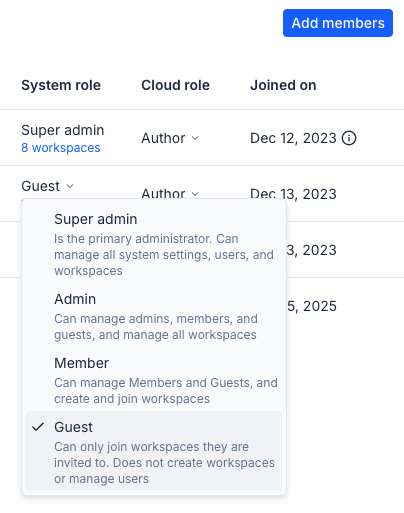The height and width of the screenshot is (513, 404).
Task: Click the info icon beside Dec 12, 2023
Action: click(349, 138)
